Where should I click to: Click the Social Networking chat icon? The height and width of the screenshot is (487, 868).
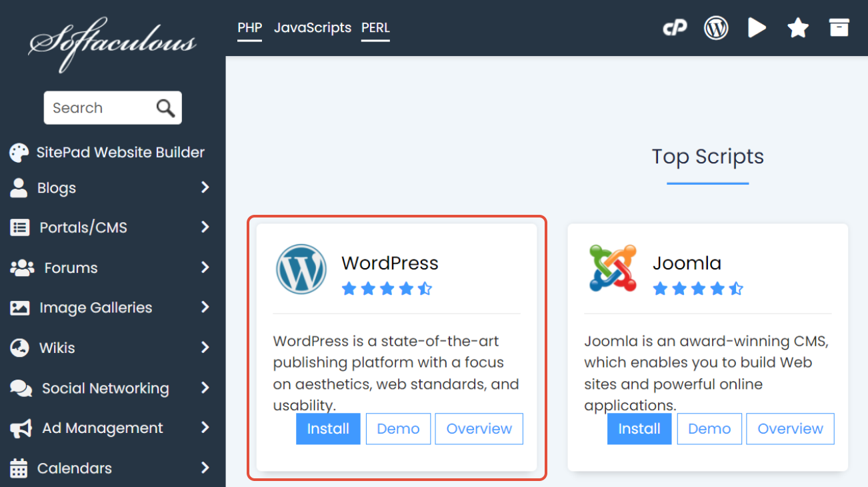pyautogui.click(x=21, y=388)
